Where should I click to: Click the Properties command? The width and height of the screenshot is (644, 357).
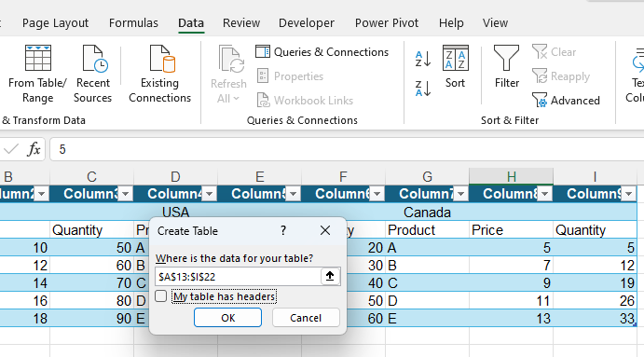point(290,76)
